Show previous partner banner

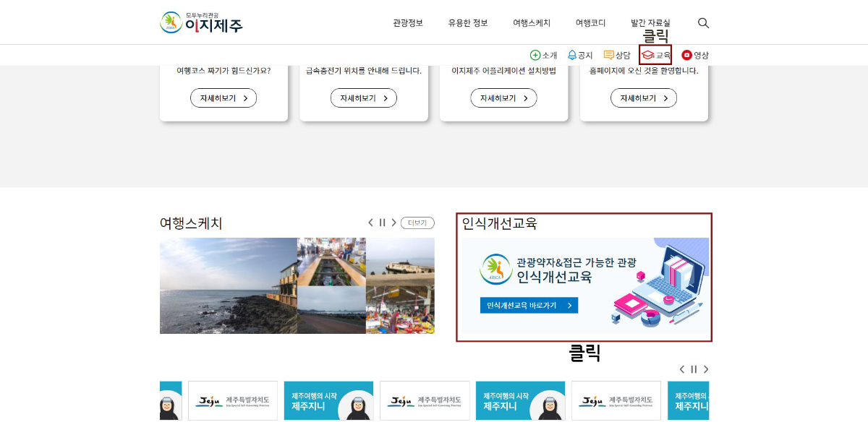point(682,369)
